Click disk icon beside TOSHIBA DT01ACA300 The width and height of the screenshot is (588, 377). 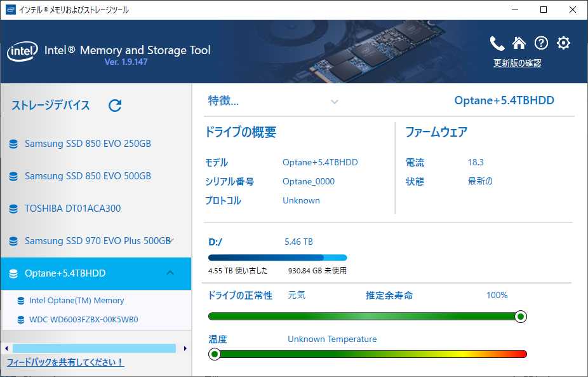(x=13, y=209)
